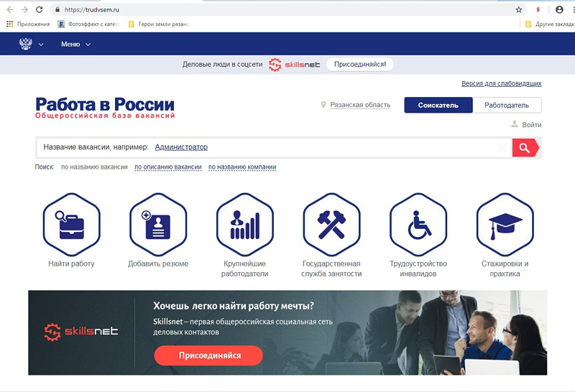This screenshot has width=575, height=392.
Task: Open Крупнейшие работодатели chart icon
Action: click(245, 225)
